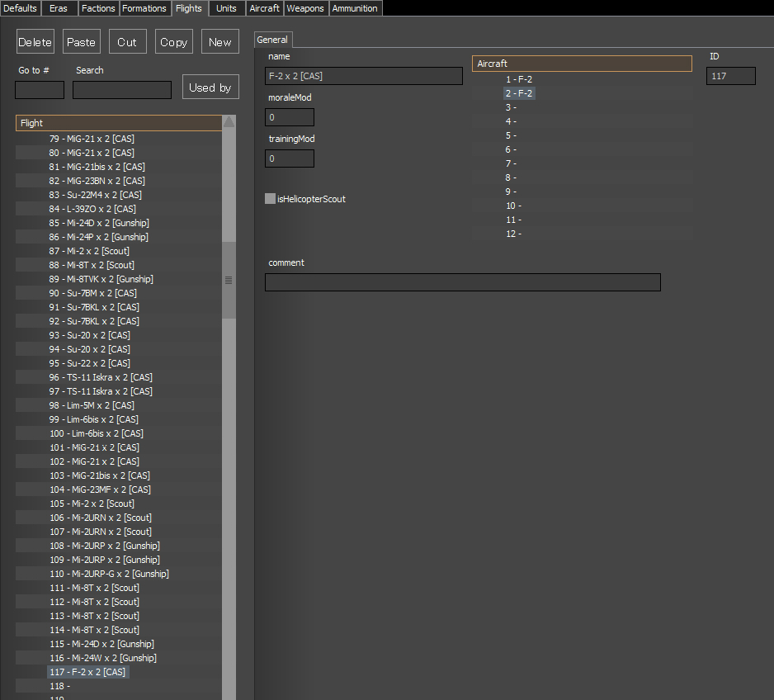Select empty aircraft slot 12

tap(513, 234)
